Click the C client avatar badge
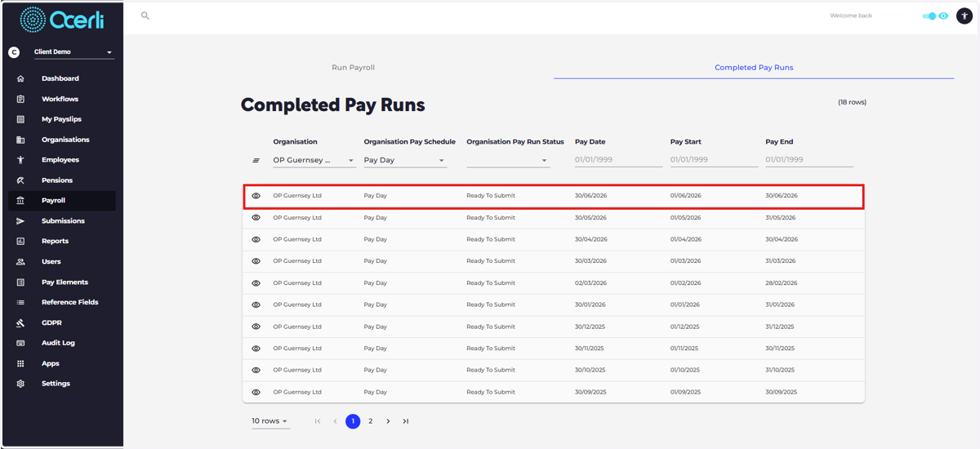The height and width of the screenshot is (449, 980). [13, 52]
